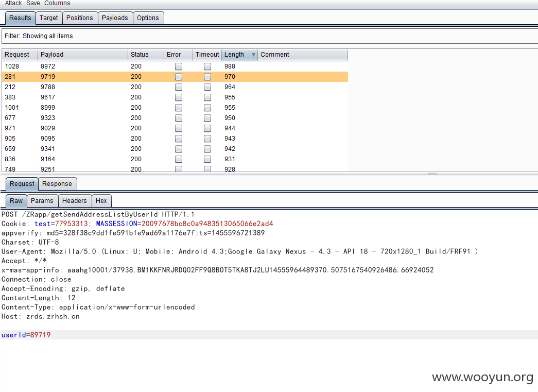Toggle Error checkbox for request 383
The image size is (538, 392).
click(179, 97)
